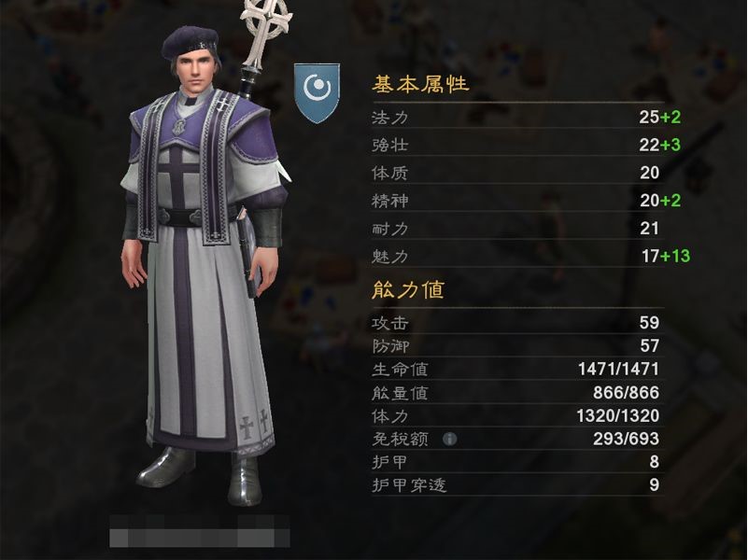Image resolution: width=748 pixels, height=560 pixels.
Task: Click the 防御 stat row
Action: 518,345
